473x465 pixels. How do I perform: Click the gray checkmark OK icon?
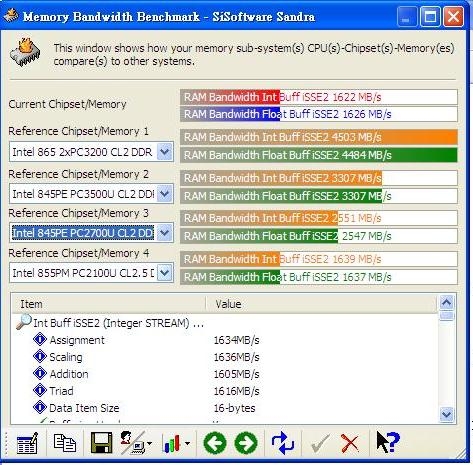tap(320, 443)
